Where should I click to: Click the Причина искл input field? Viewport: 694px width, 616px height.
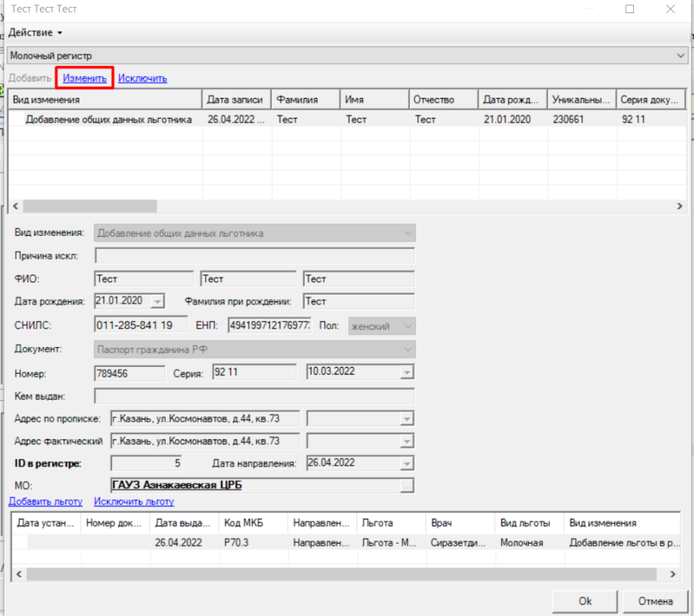254,256
